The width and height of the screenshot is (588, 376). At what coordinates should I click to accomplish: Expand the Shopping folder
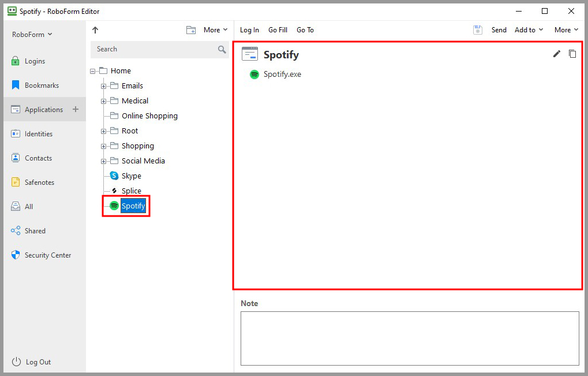pyautogui.click(x=103, y=146)
